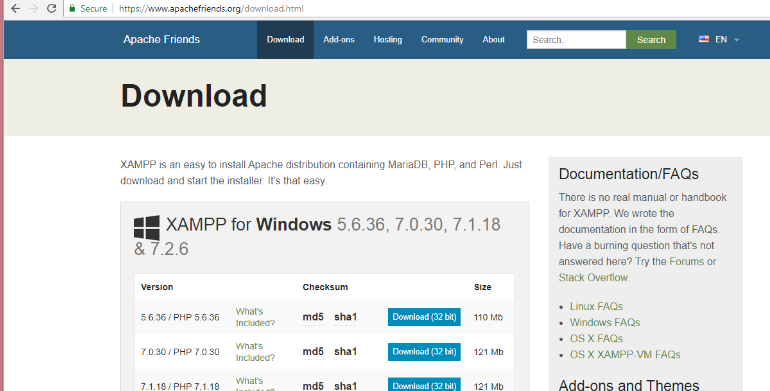
Task: Click the Checksum column header
Action: coord(325,287)
